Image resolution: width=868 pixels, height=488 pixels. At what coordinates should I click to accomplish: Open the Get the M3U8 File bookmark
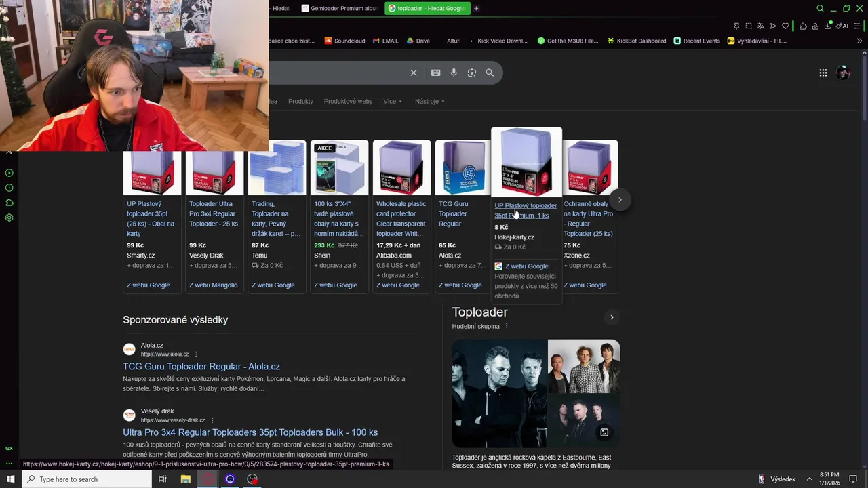click(568, 41)
